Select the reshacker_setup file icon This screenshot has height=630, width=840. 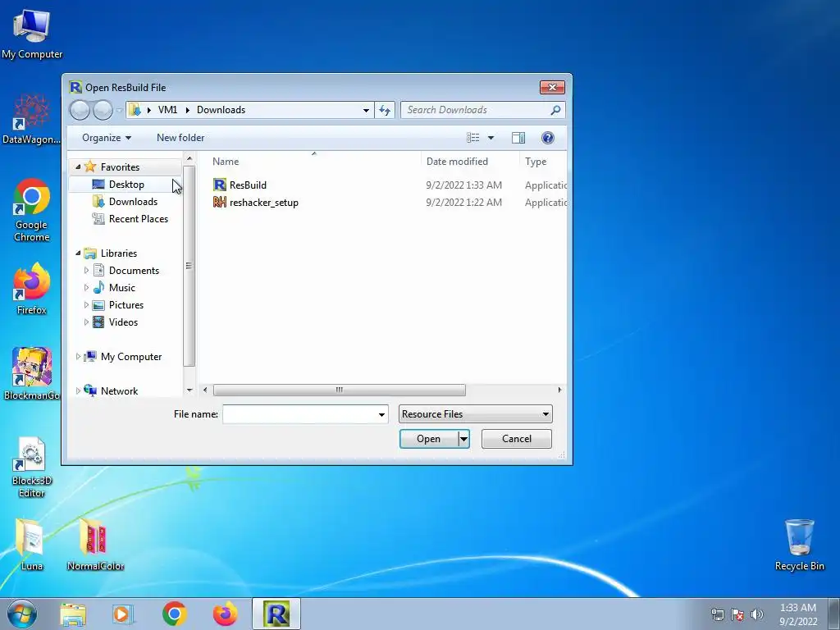[x=220, y=202]
